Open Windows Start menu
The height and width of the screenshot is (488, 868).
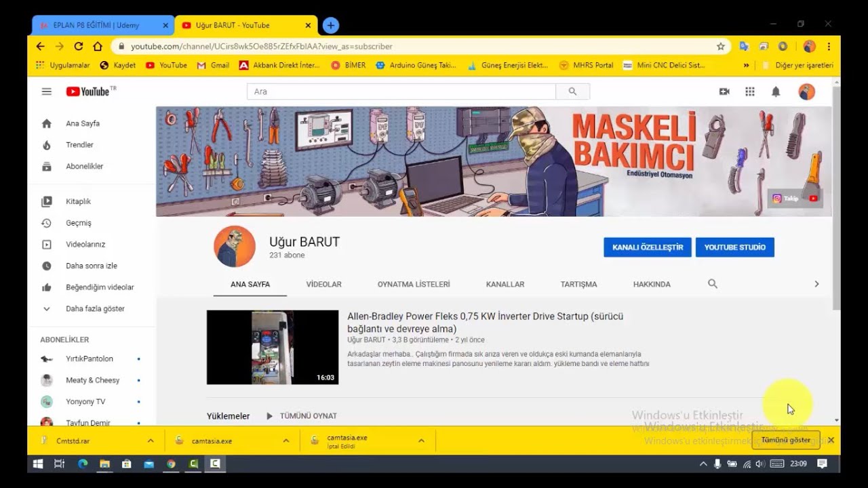38,464
